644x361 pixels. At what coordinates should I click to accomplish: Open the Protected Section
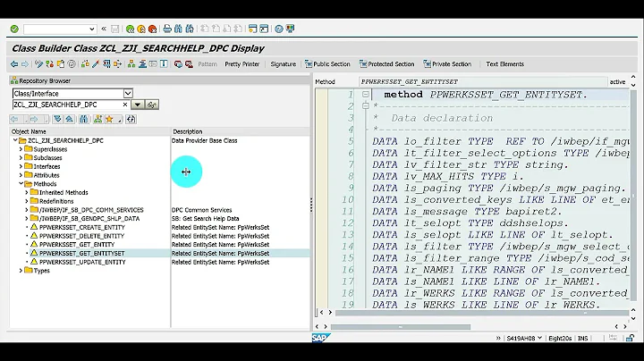[x=387, y=64]
